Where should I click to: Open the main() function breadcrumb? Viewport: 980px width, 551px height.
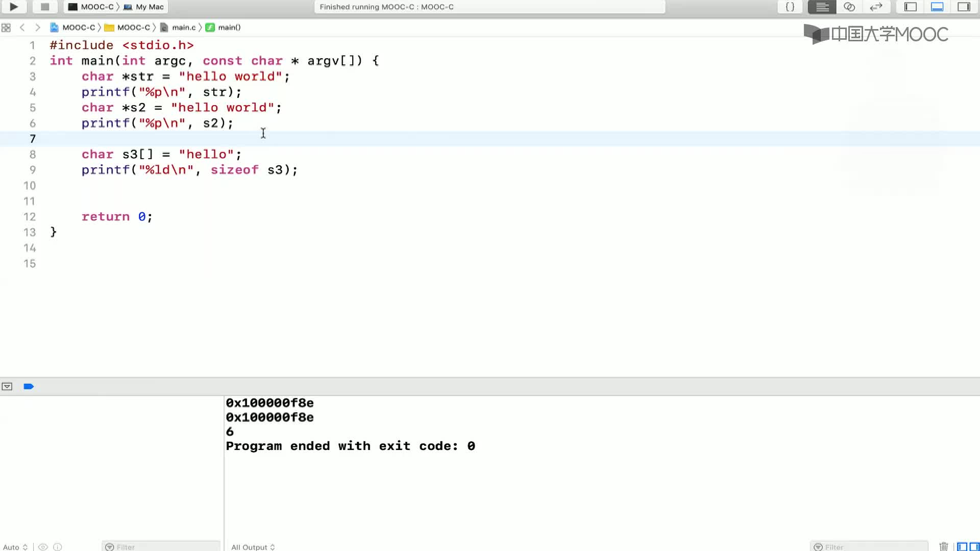point(223,28)
